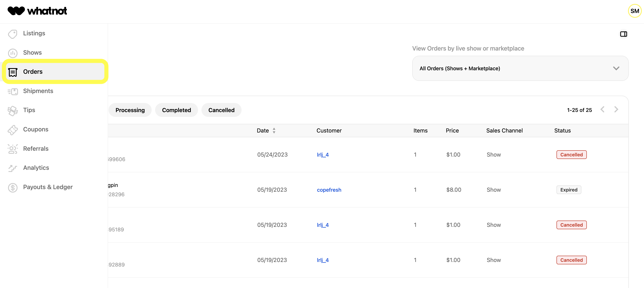Click the Listings icon in sidebar
Image resolution: width=644 pixels, height=288 pixels.
(13, 33)
